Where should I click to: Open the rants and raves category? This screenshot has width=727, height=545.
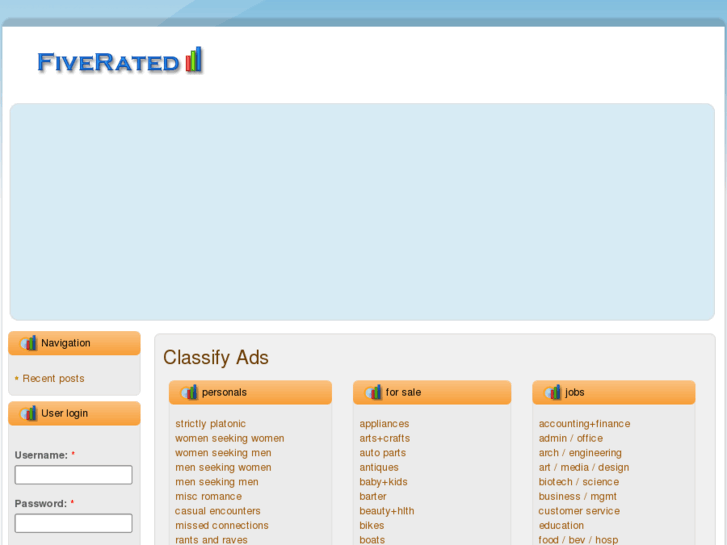point(211,540)
